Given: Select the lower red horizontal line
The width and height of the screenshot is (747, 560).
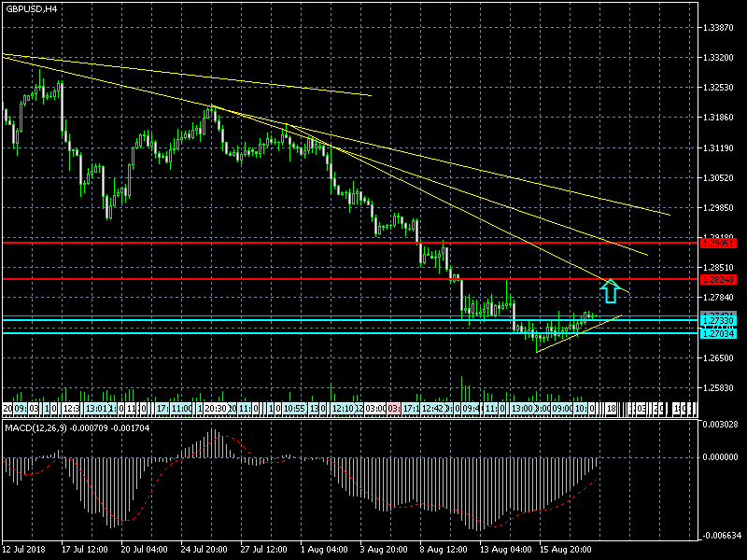Looking at the screenshot, I should (x=280, y=279).
